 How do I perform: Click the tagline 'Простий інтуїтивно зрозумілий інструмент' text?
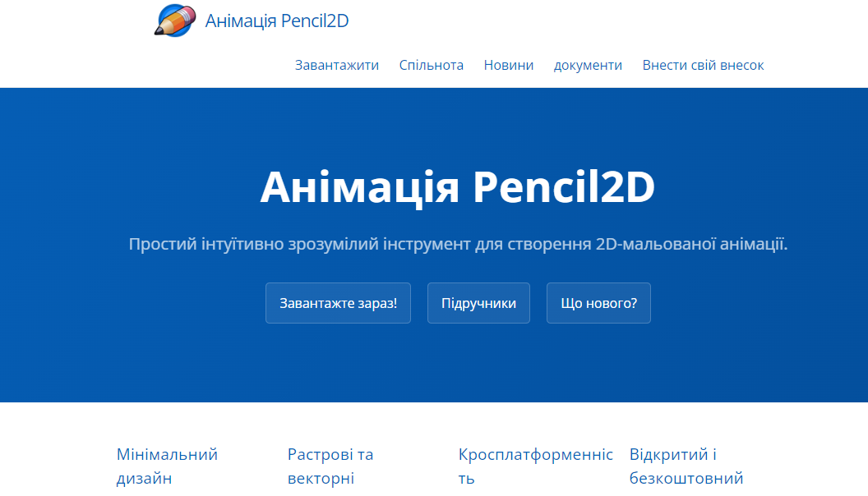click(299, 244)
